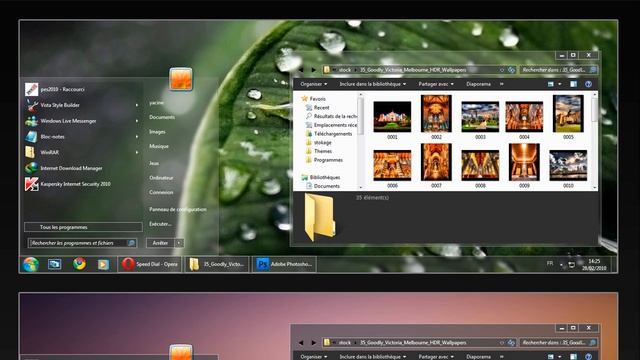The width and height of the screenshot is (640, 360).
Task: Choose Exécuter... in the Start menu
Action: pos(160,224)
